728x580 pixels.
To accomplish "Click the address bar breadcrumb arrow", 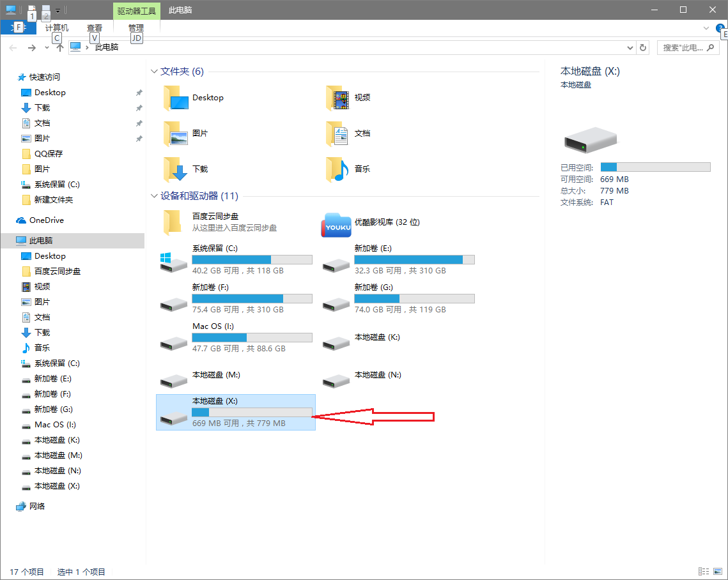I will point(87,47).
